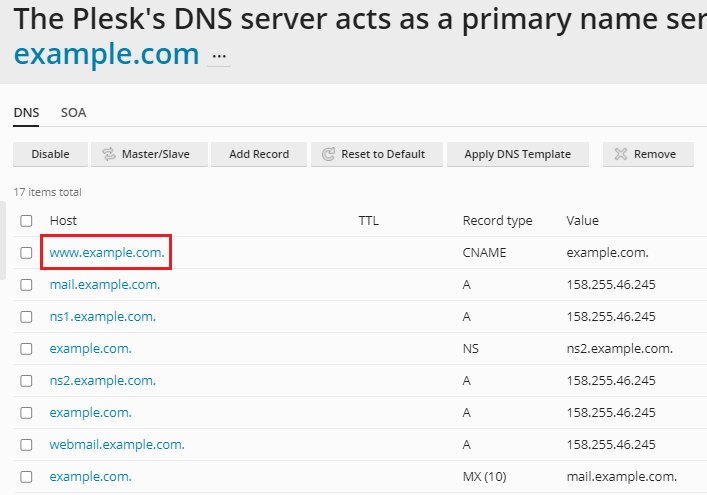
Task: Click the Remove X icon button
Action: [648, 154]
